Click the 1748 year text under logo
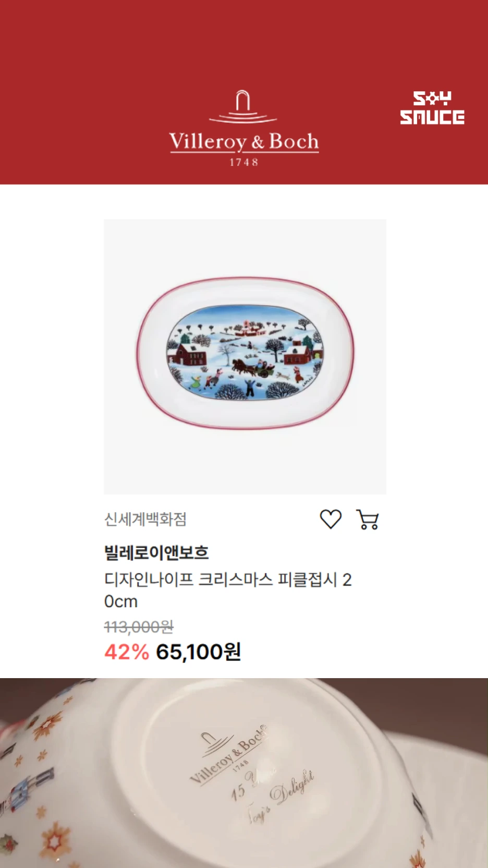Viewport: 488px width, 868px height. tap(244, 162)
